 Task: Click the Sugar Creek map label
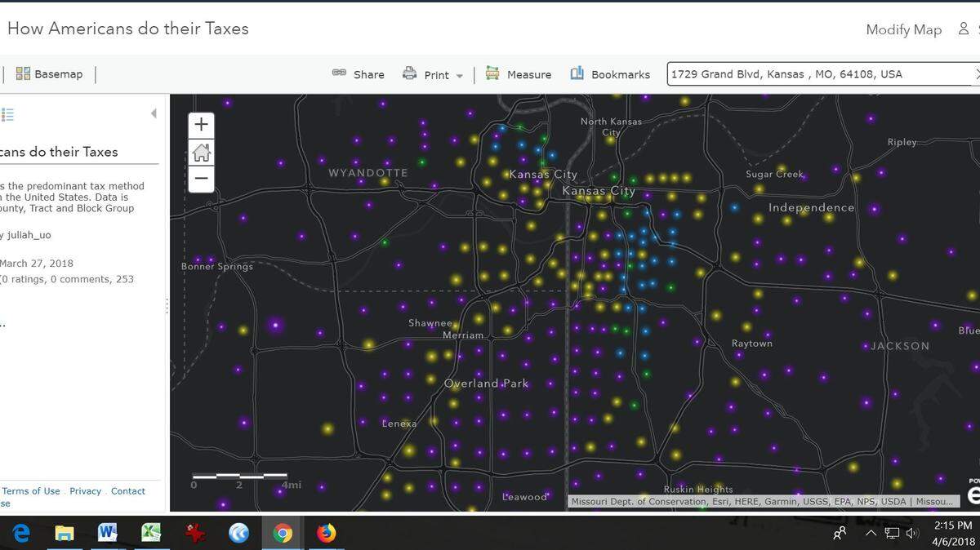775,175
